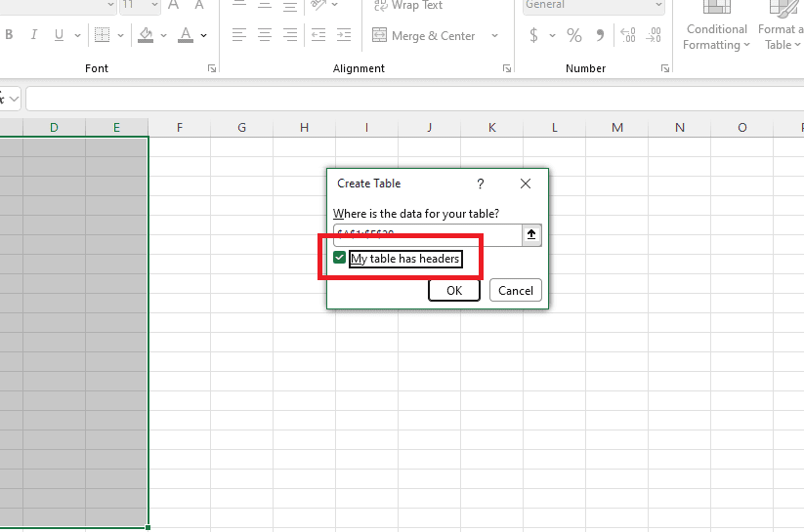Select column O header
The width and height of the screenshot is (804, 532).
pos(741,128)
